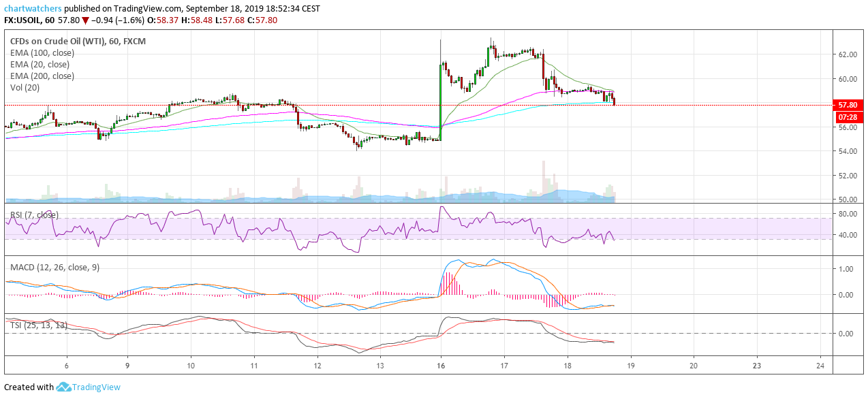This screenshot has width=868, height=399.
Task: Click the TradingView cloud logo icon
Action: [63, 387]
